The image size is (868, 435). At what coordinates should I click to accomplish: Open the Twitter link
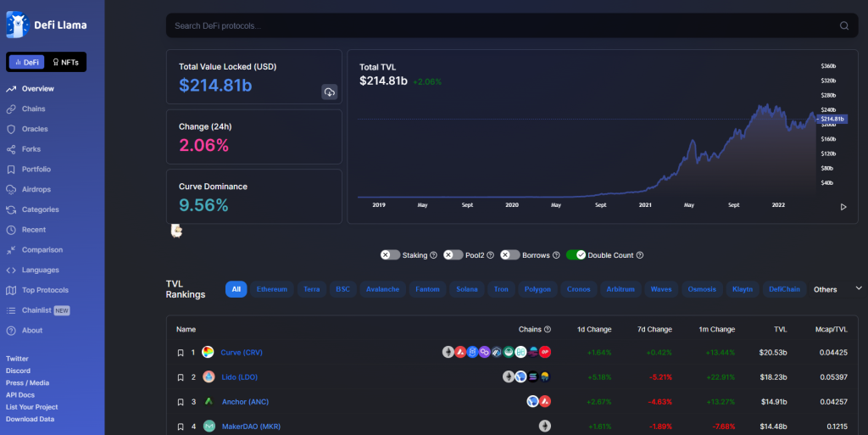(17, 359)
